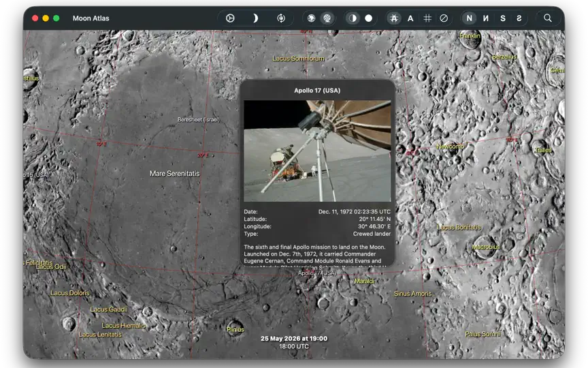This screenshot has width=588, height=368.
Task: Click the Lacus Bonitatis label
Action: (x=459, y=227)
